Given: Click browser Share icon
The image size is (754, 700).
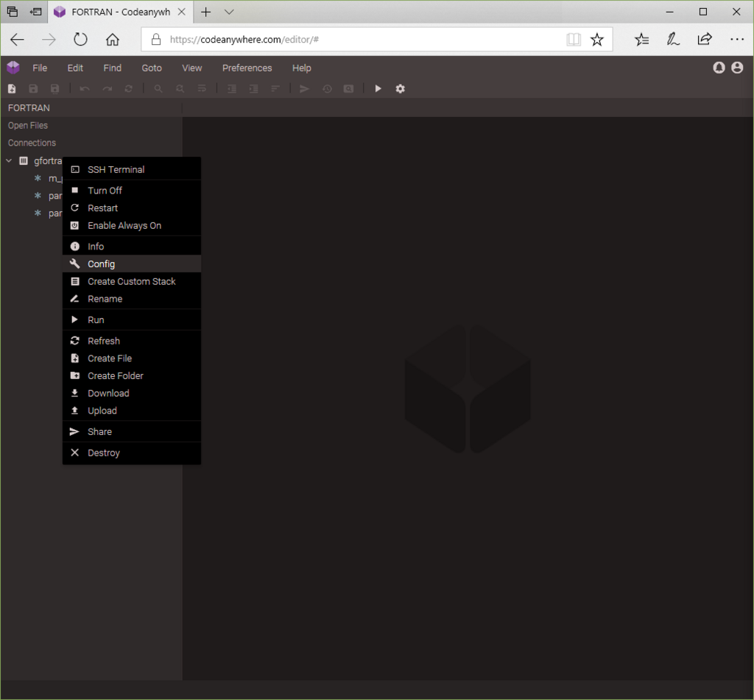Looking at the screenshot, I should [x=705, y=40].
